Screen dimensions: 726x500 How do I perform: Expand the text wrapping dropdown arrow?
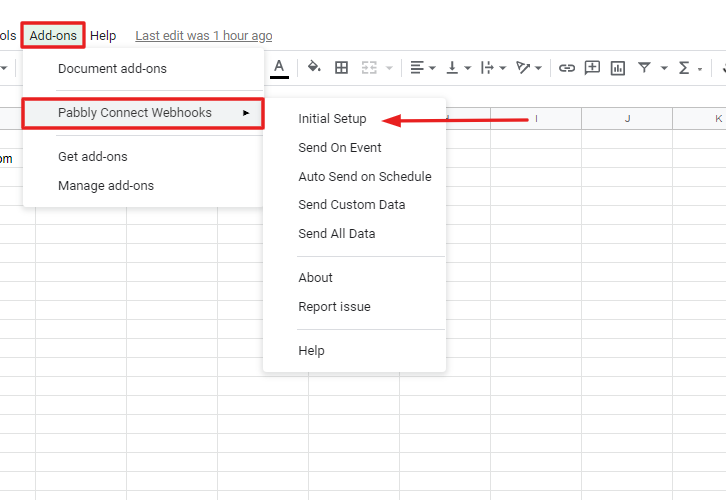tap(503, 69)
